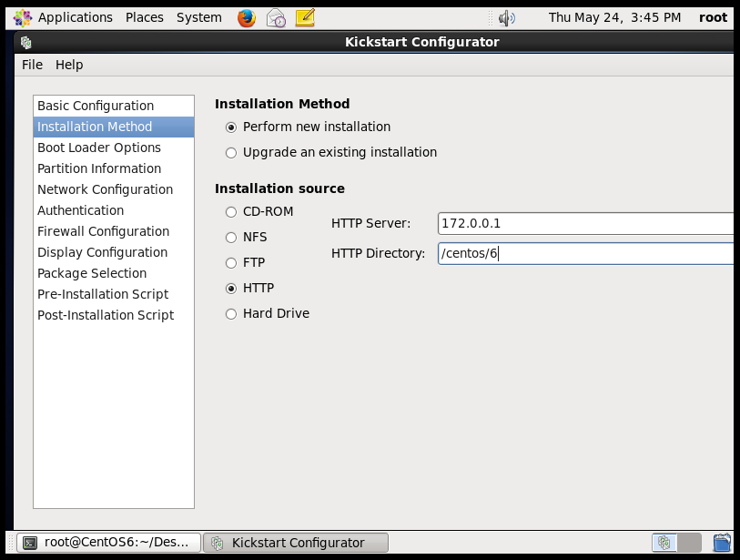
Task: Open Firewall Configuration section
Action: 114,231
